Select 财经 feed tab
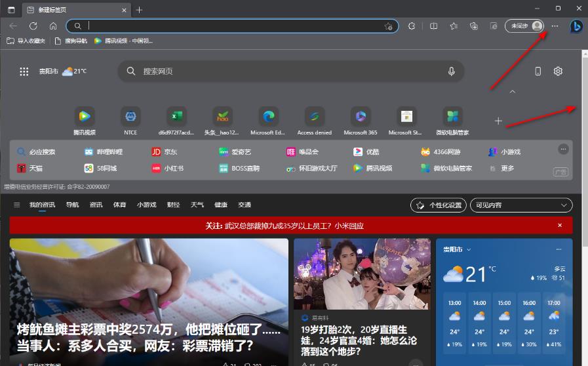 tap(173, 205)
